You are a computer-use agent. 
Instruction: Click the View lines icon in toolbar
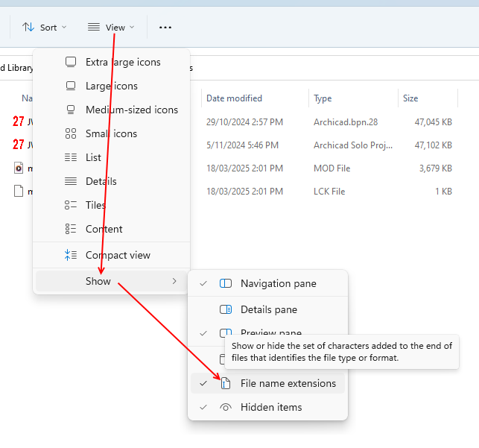(94, 27)
